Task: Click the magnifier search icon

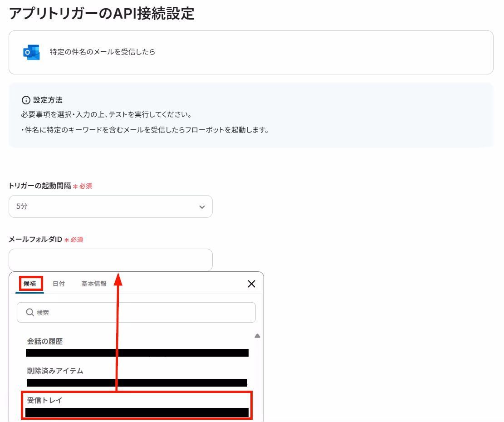Action: pos(30,312)
